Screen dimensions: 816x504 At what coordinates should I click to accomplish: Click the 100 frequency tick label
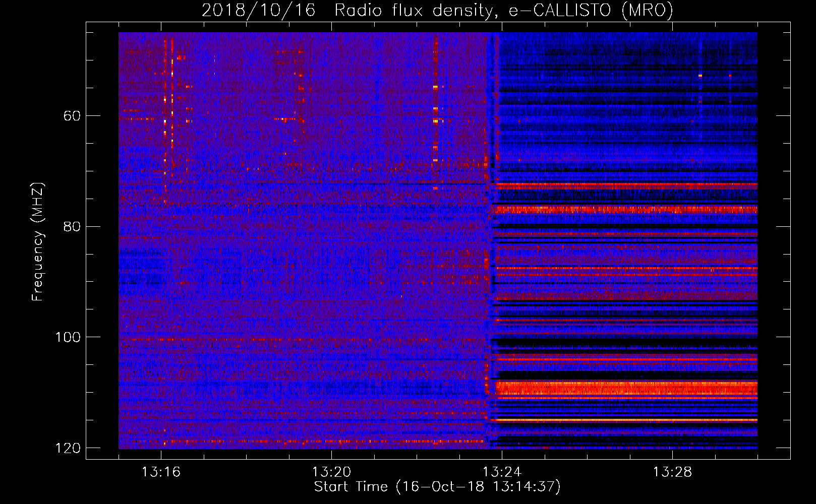pos(68,337)
